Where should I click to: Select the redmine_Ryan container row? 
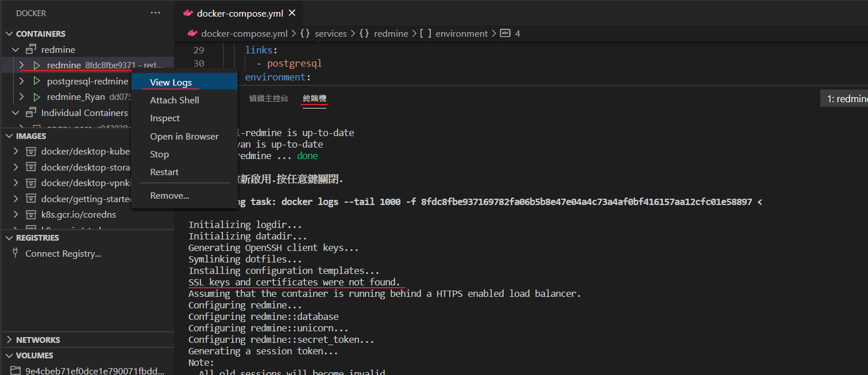[x=67, y=97]
